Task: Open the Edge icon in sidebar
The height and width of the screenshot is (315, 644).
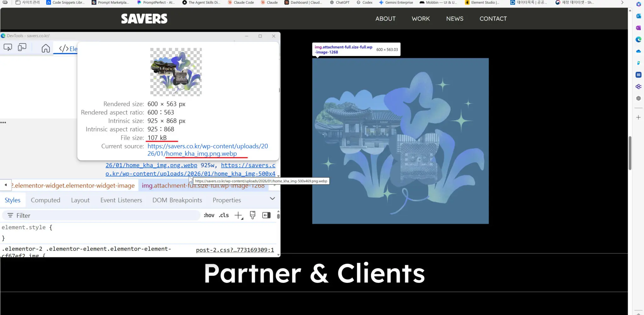Action: 638,39
